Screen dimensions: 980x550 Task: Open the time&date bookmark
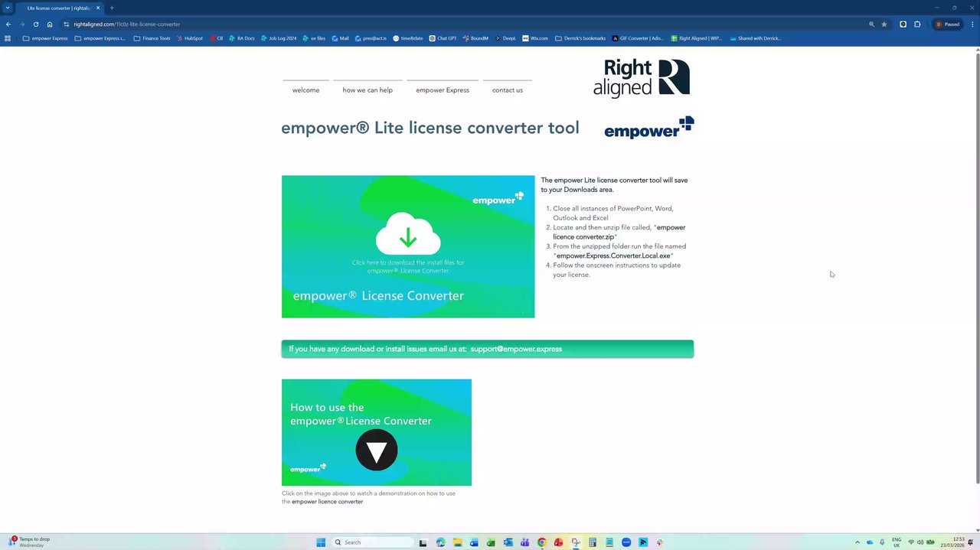pos(407,38)
